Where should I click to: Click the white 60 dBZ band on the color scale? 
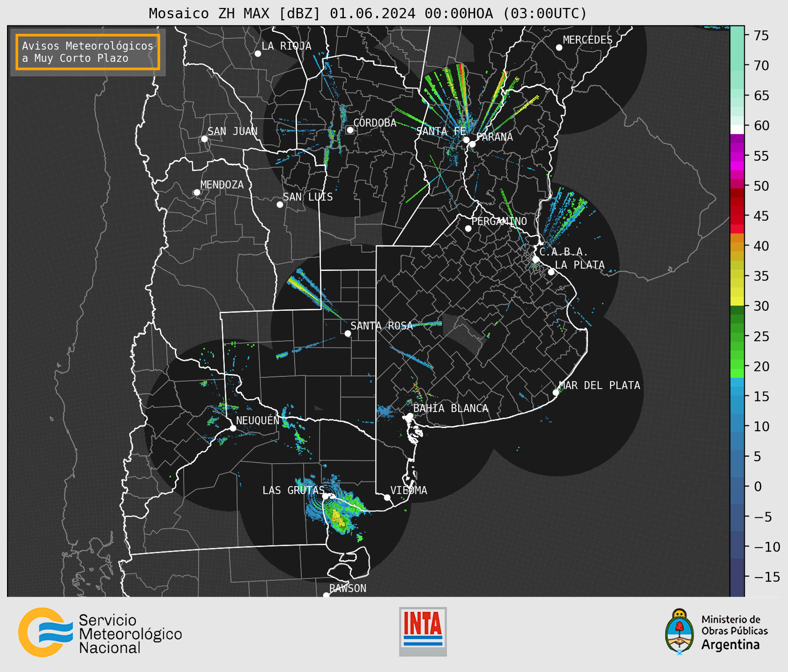pos(737,129)
